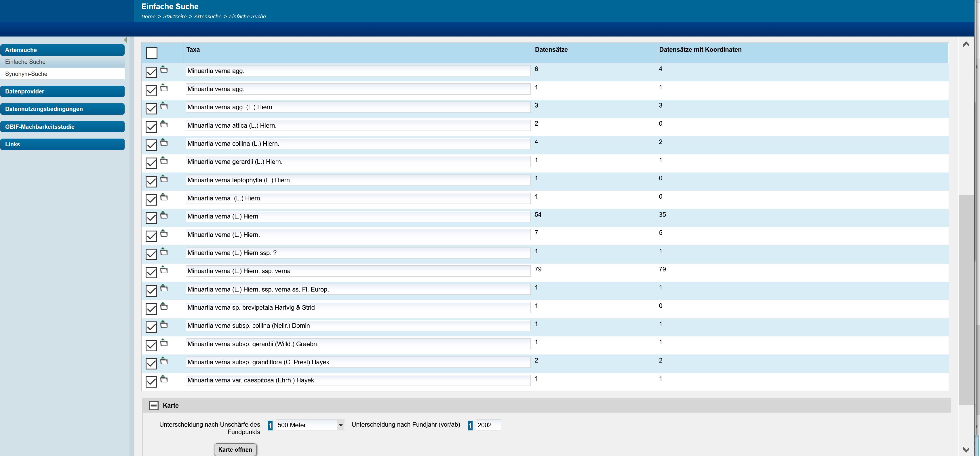Uncheck the first Minuartia verna agg. row with 6 records
This screenshot has height=456, width=980.
[151, 72]
